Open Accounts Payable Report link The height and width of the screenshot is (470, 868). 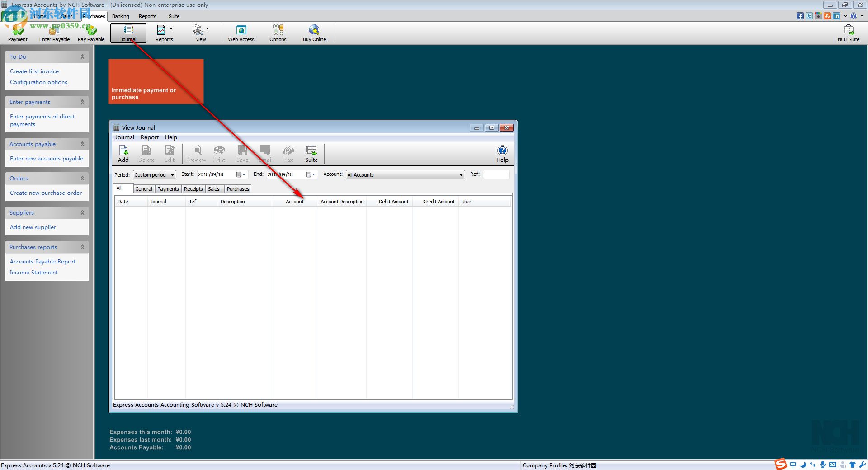pos(43,262)
